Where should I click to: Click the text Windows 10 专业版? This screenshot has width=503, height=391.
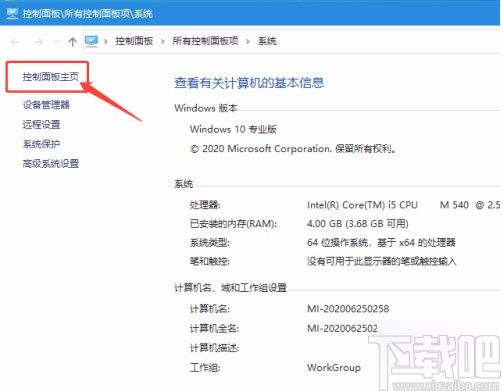pyautogui.click(x=233, y=129)
